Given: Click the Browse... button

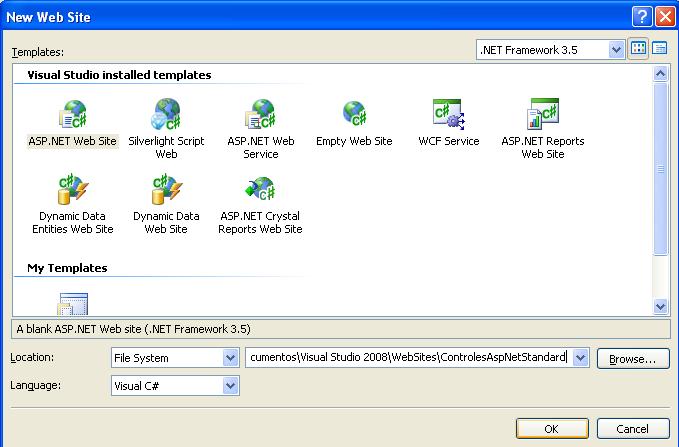Looking at the screenshot, I should 633,358.
